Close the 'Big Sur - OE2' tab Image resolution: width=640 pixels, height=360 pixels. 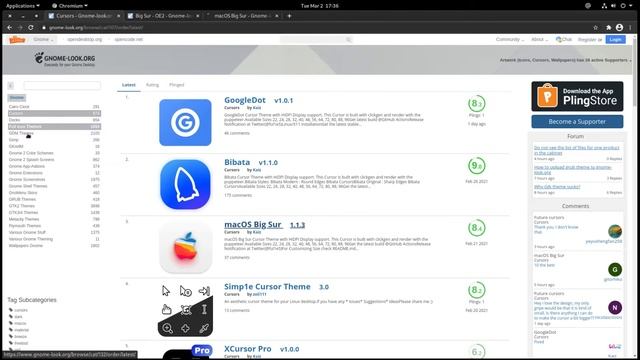198,16
